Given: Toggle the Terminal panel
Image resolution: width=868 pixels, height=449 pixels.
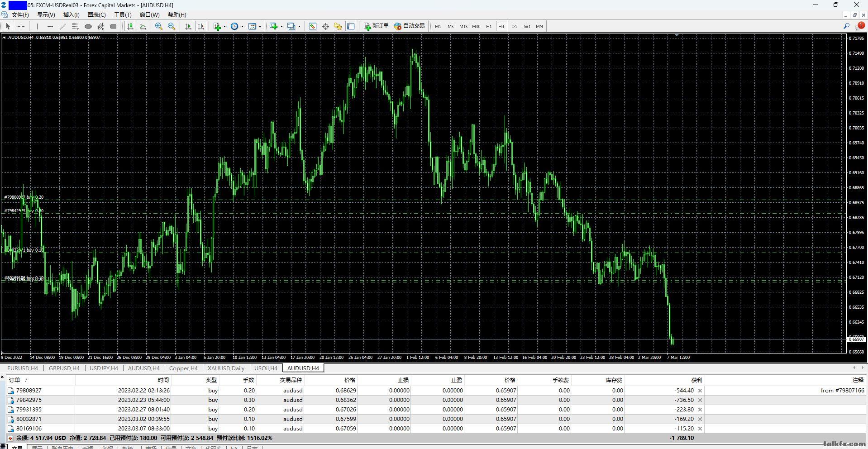Looking at the screenshot, I should [351, 26].
